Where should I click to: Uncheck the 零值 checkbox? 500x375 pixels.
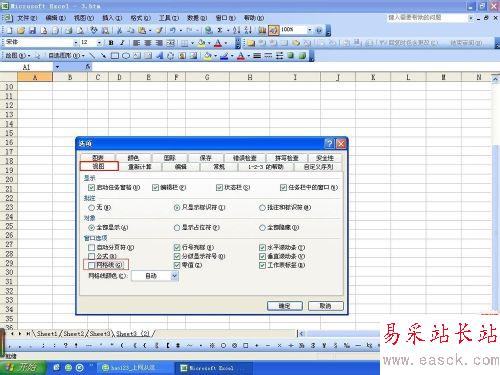(177, 265)
